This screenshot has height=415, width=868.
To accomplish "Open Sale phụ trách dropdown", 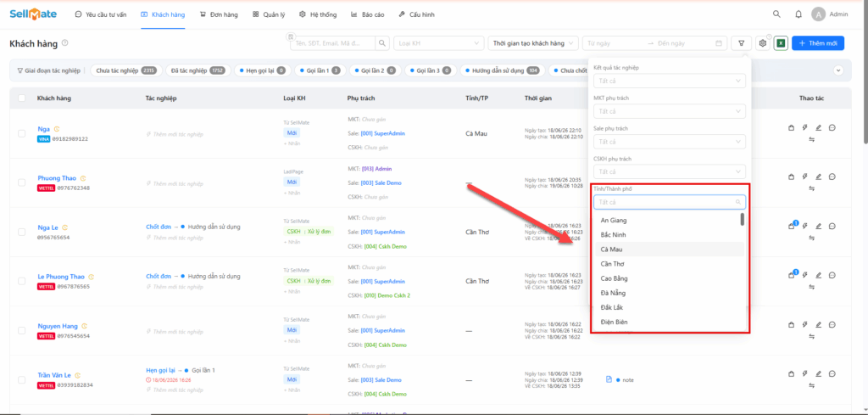I will (670, 142).
